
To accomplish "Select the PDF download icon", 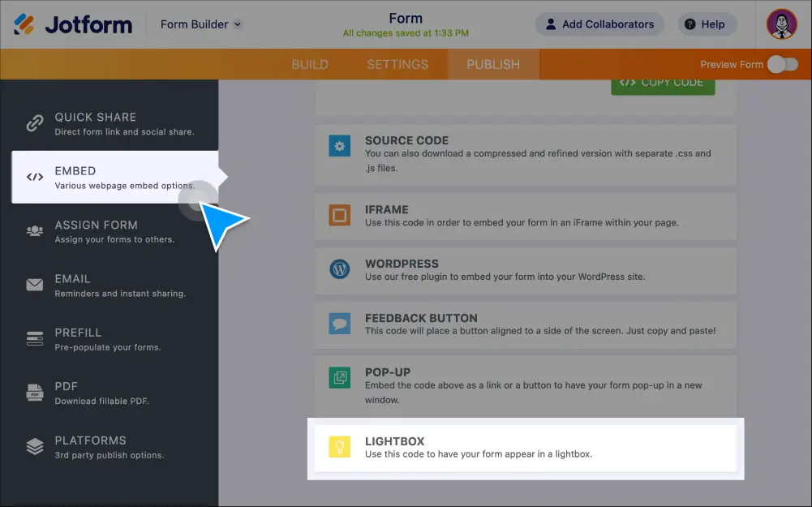I will (34, 393).
